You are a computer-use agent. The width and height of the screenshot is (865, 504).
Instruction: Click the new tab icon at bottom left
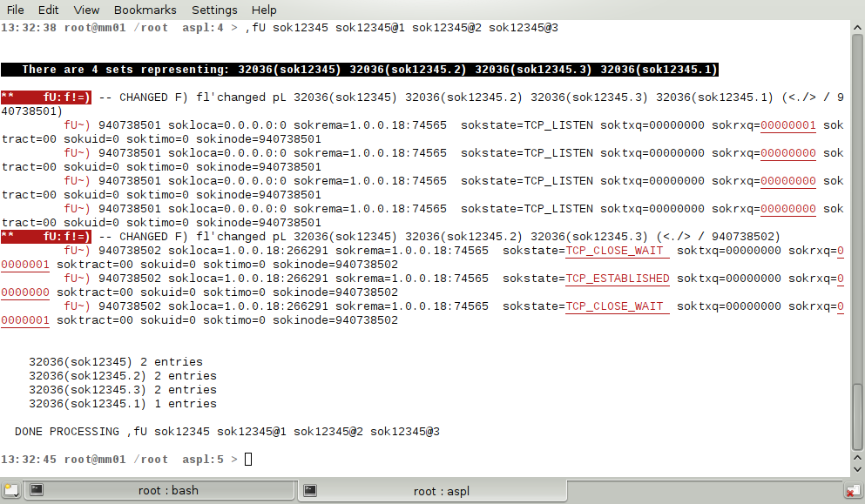10,491
